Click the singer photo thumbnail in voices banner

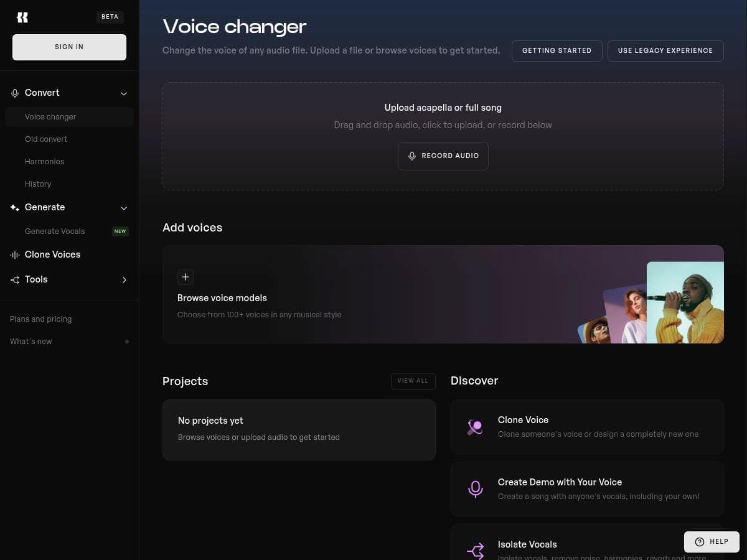685,302
